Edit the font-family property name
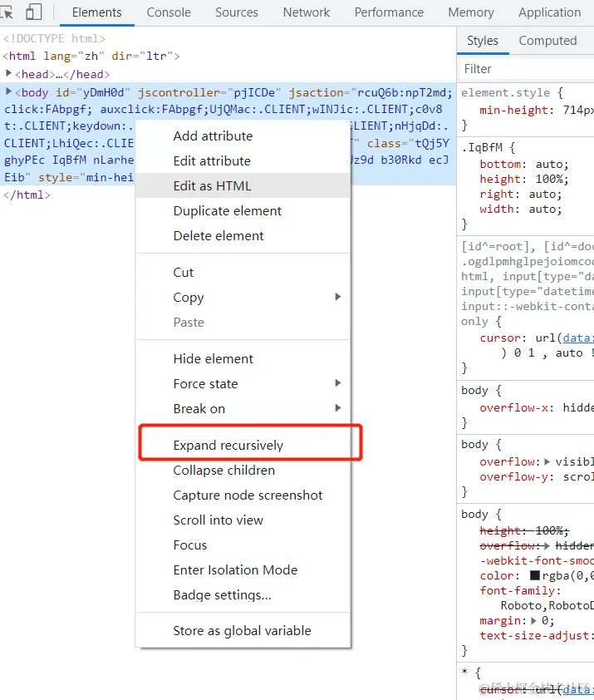 pyautogui.click(x=517, y=590)
